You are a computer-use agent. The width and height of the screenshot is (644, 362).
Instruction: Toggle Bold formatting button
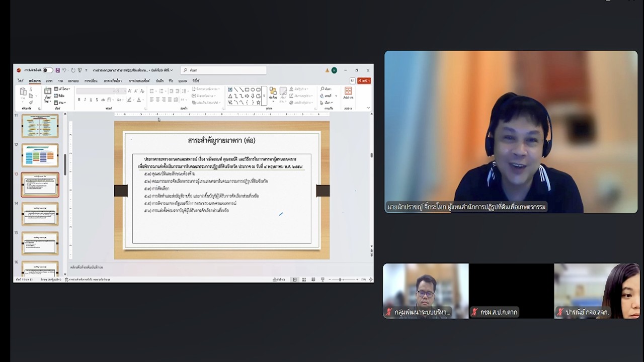pos(79,100)
